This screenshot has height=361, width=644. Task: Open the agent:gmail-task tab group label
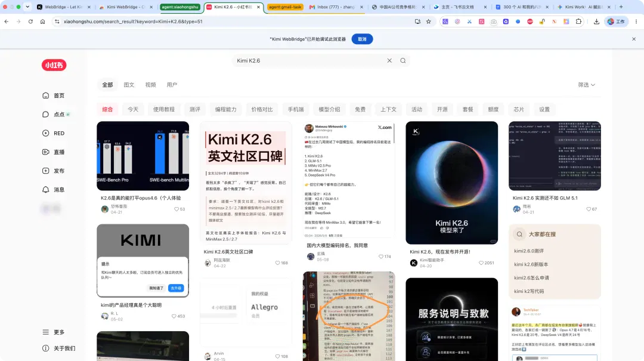coord(286,7)
